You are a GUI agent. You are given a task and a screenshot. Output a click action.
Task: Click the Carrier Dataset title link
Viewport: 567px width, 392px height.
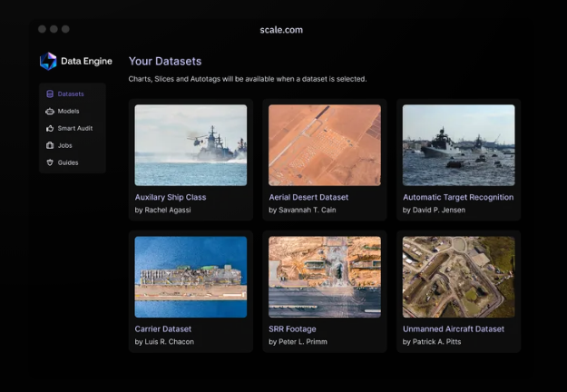tap(163, 328)
